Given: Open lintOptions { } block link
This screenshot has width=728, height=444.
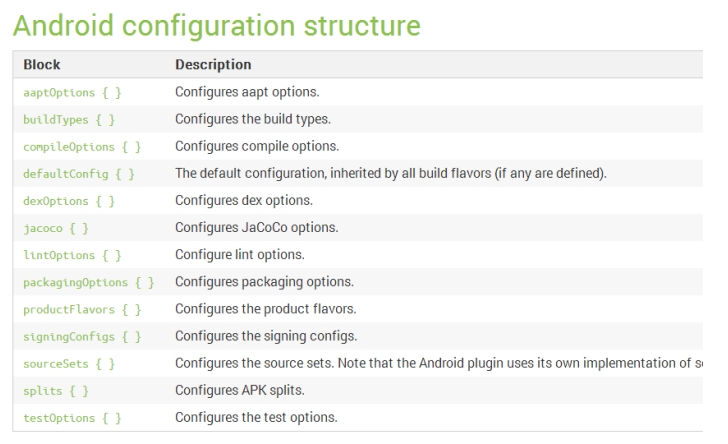Looking at the screenshot, I should pyautogui.click(x=71, y=255).
